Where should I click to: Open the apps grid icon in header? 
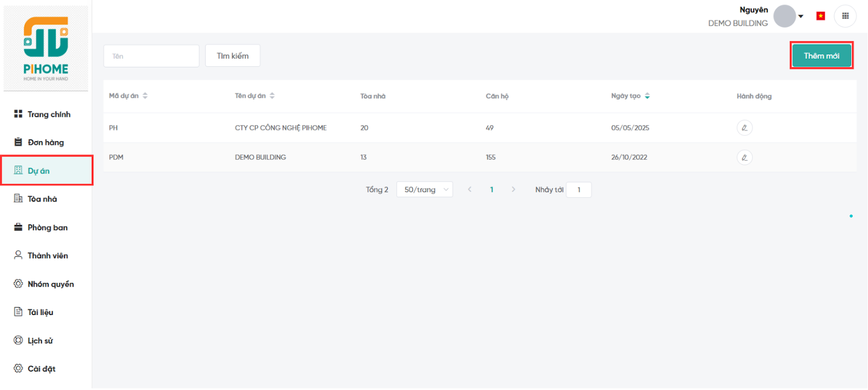coord(845,16)
